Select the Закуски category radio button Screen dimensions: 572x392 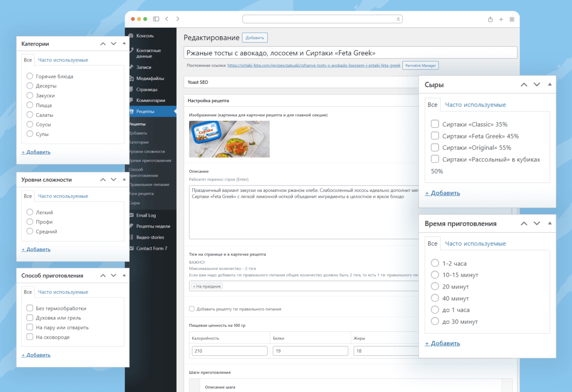[x=29, y=95]
